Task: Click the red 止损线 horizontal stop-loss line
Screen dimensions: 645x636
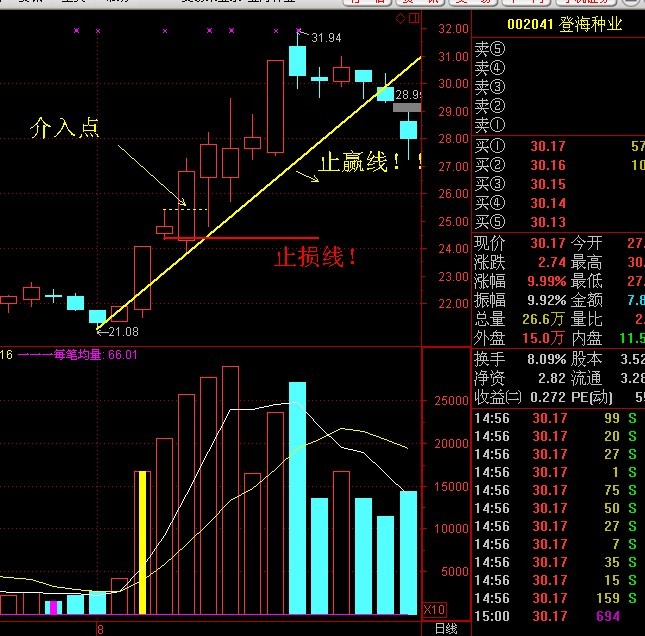Action: (241, 238)
